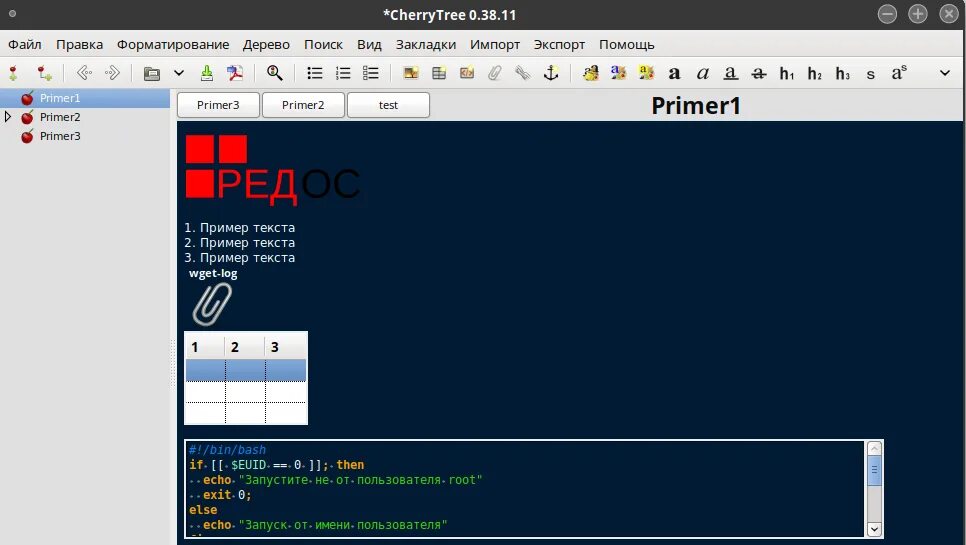Insert a link chain icon
Image resolution: width=966 pixels, height=545 pixels.
[522, 73]
